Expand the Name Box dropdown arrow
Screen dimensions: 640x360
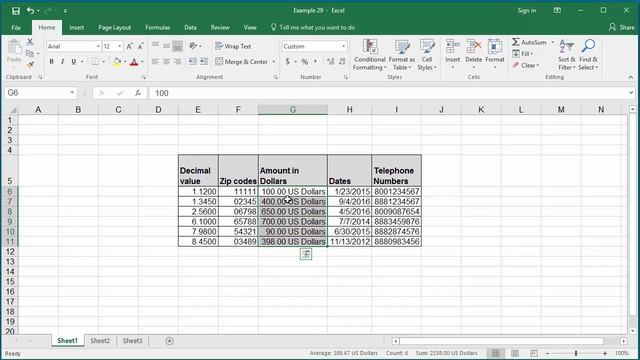point(72,93)
